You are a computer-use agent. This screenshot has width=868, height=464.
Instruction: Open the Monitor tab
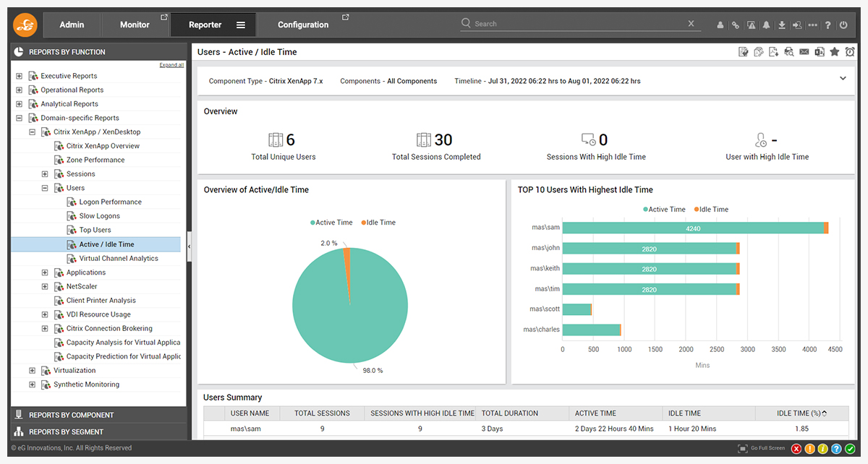(135, 25)
